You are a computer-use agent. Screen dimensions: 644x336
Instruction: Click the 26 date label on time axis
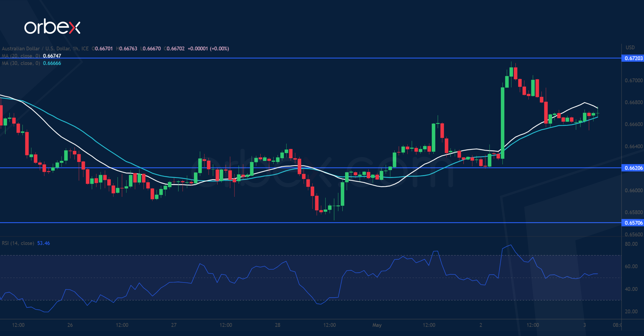[70, 325]
